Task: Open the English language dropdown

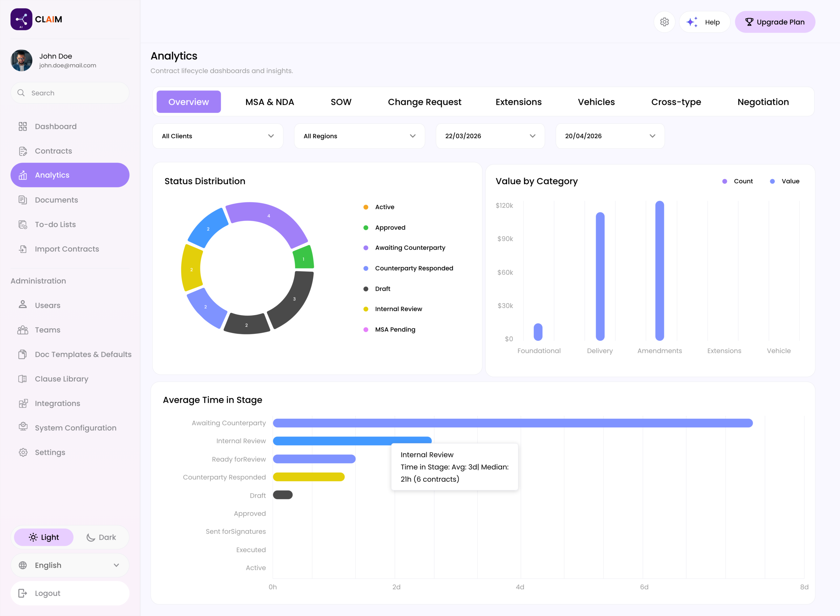Action: pos(70,565)
